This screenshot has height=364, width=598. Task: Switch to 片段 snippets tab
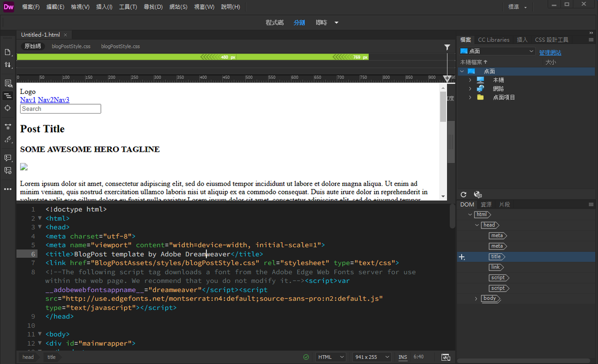tap(505, 204)
